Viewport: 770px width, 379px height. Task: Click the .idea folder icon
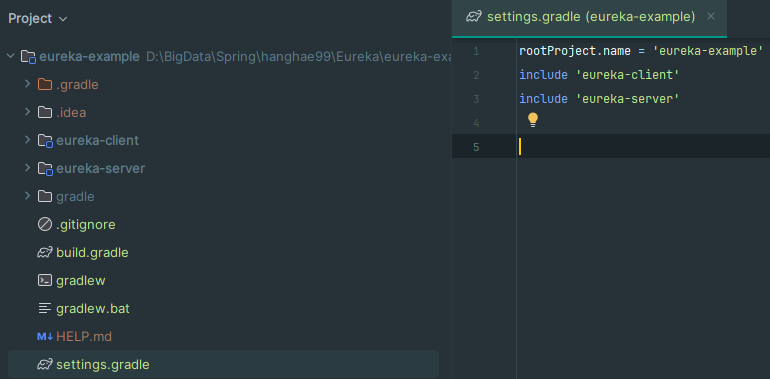point(45,112)
